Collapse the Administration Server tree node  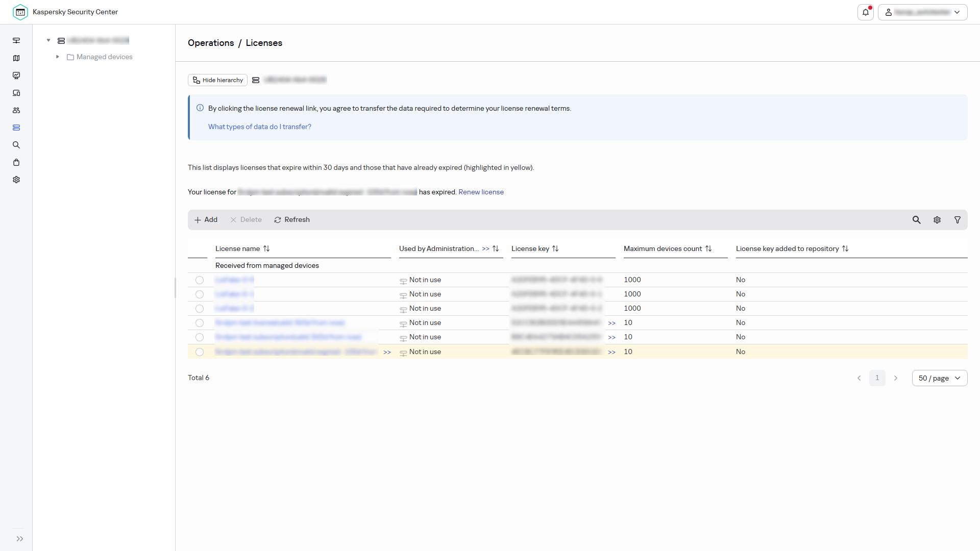click(48, 40)
